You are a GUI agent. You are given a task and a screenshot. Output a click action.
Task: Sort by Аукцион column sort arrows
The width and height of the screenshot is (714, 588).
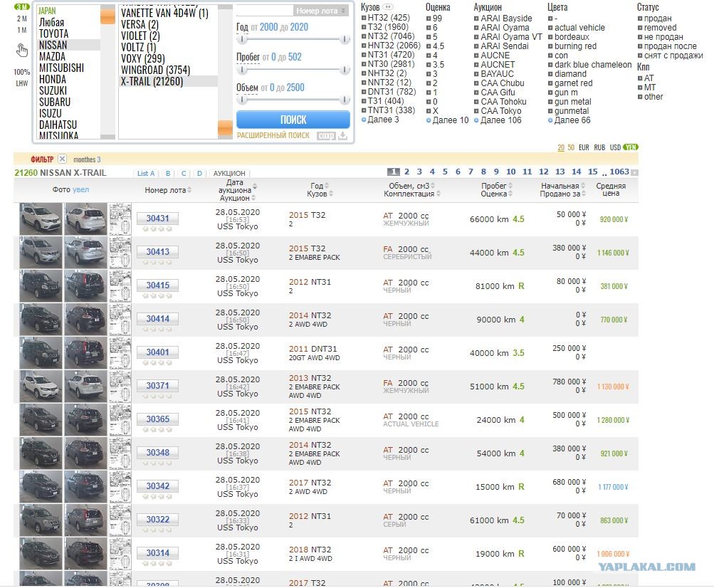click(x=253, y=198)
